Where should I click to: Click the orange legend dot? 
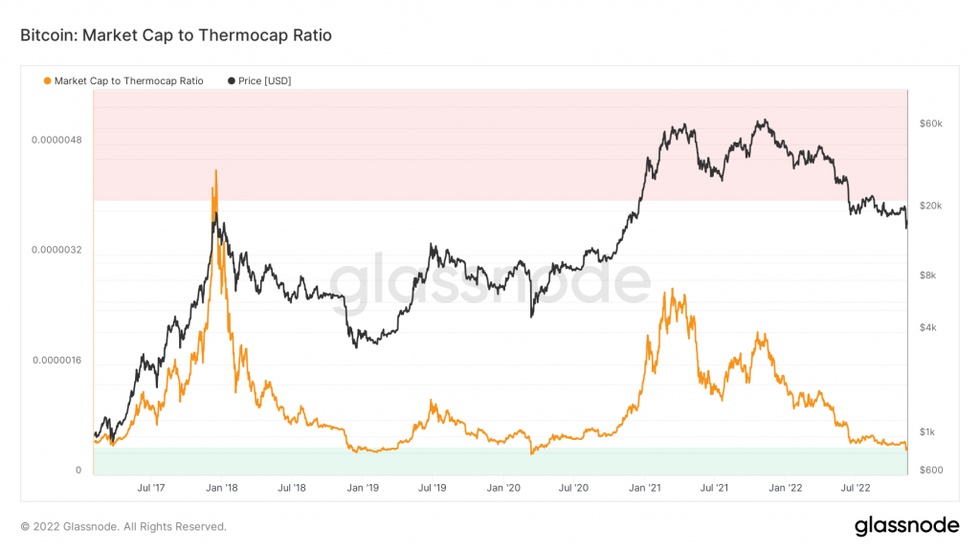pyautogui.click(x=47, y=81)
